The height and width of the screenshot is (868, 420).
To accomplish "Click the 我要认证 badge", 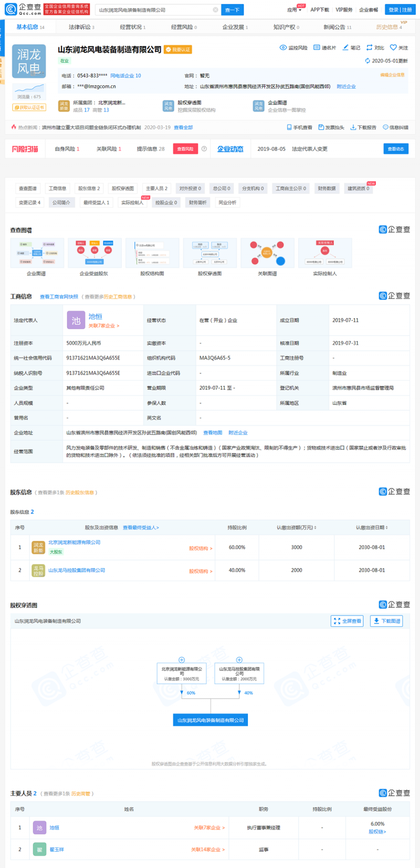I will pos(178,49).
